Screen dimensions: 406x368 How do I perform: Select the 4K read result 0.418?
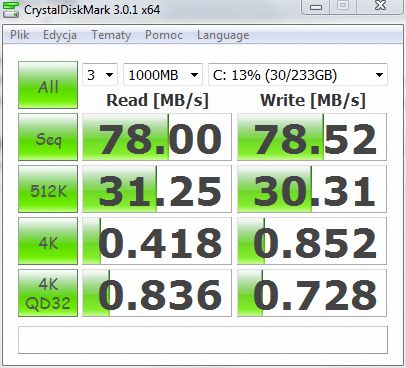tap(157, 241)
